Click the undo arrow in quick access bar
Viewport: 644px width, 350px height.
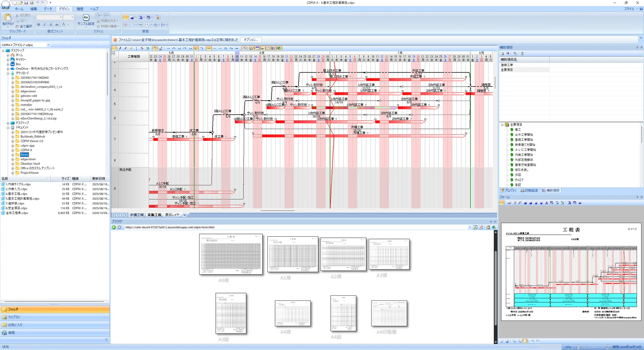click(37, 3)
